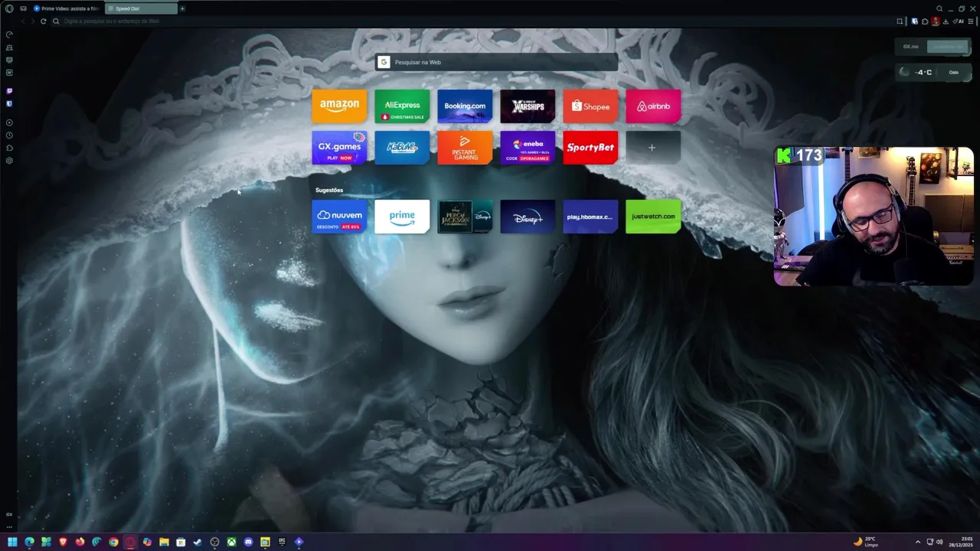The height and width of the screenshot is (551, 980).
Task: Open the GX.games speed dial tile
Action: point(339,148)
